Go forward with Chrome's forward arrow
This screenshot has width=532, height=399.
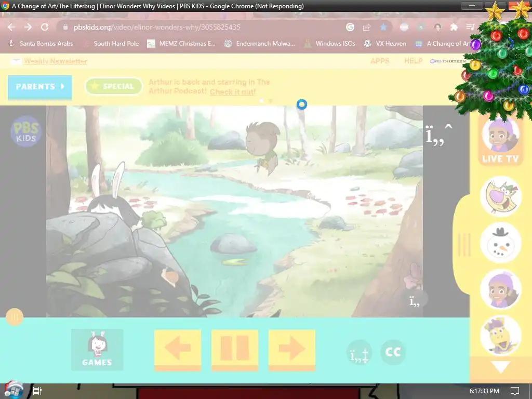28,27
